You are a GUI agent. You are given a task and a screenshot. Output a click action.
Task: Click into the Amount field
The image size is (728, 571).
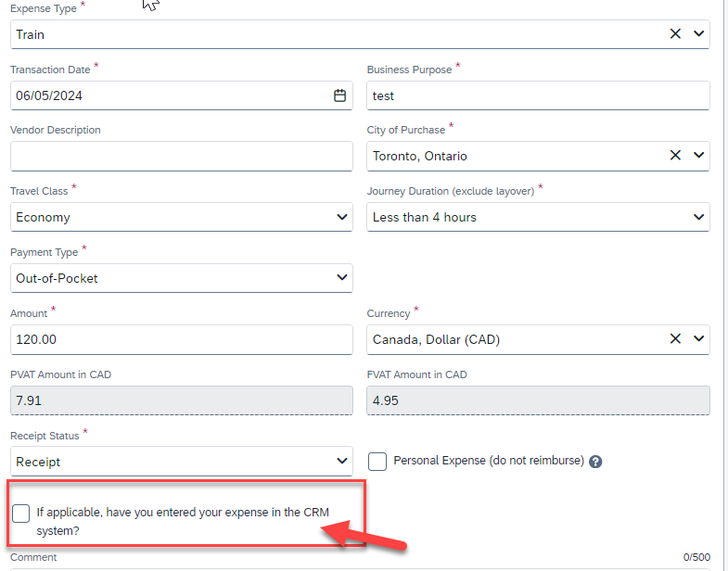click(x=181, y=339)
